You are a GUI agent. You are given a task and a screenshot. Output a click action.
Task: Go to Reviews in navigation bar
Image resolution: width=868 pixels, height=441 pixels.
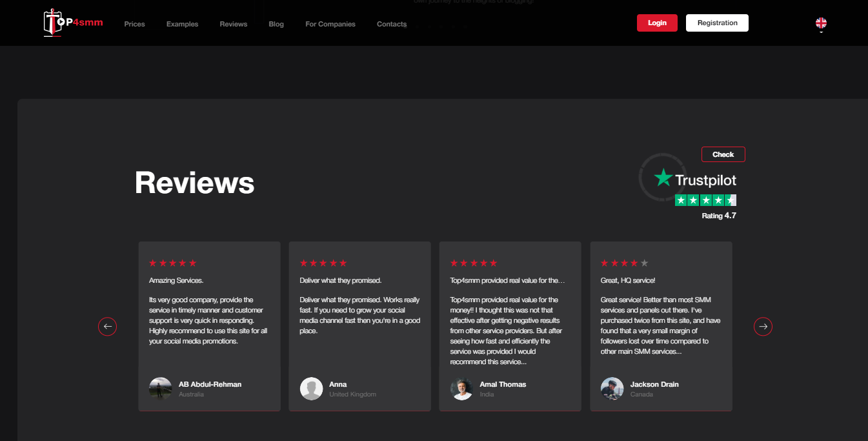point(234,24)
